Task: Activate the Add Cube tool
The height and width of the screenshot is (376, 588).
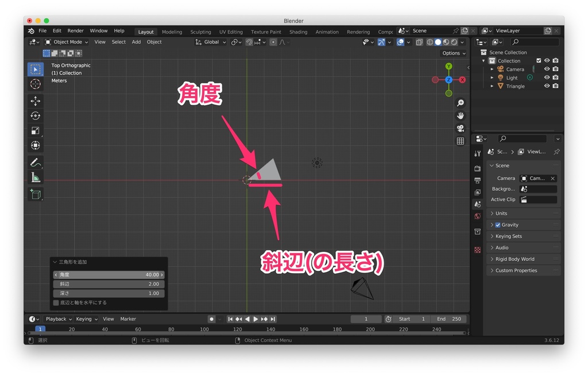Action: tap(36, 194)
